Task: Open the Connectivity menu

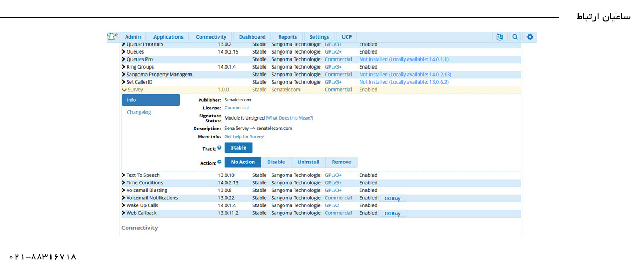Action: 211,37
